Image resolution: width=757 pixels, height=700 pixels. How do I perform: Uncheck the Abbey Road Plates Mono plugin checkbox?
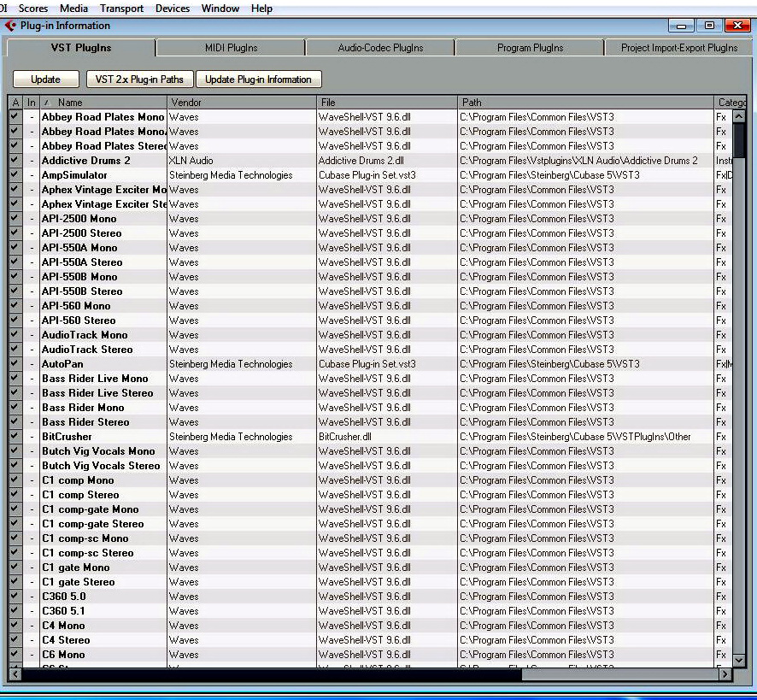[x=15, y=117]
